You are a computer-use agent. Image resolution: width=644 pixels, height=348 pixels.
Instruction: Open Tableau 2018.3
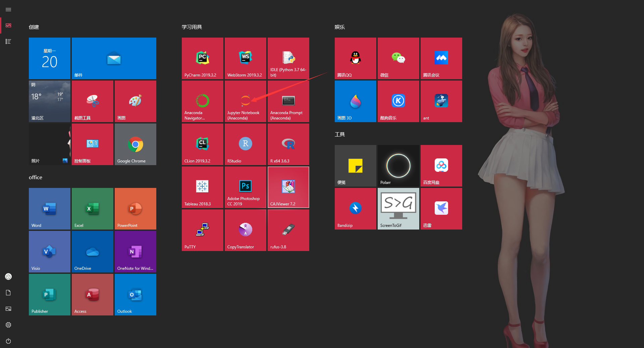(x=203, y=187)
